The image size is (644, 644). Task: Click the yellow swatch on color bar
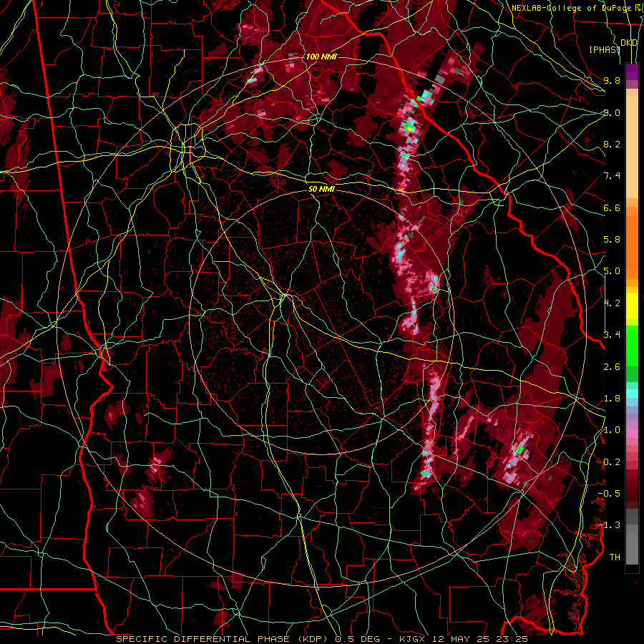(632, 306)
